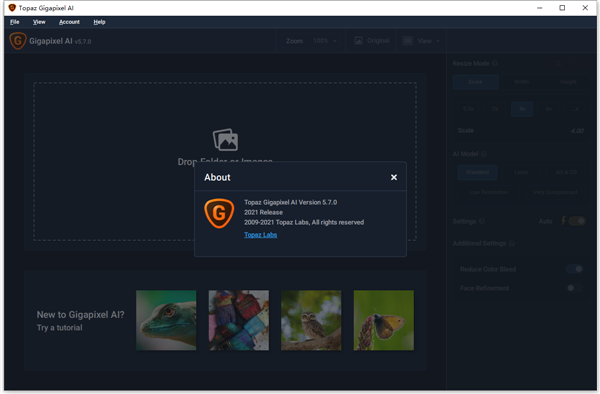Select the 4x scale option
Image resolution: width=600 pixels, height=394 pixels.
point(522,109)
